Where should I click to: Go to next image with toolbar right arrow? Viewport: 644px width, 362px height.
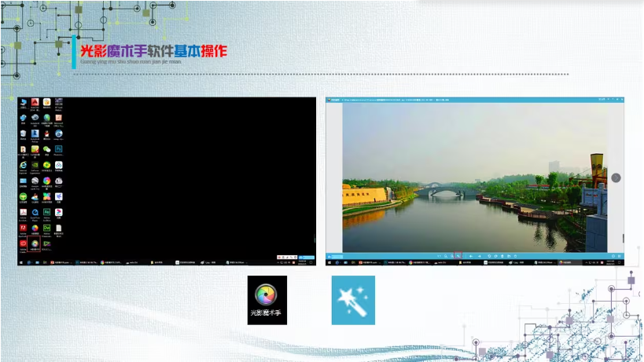click(480, 256)
